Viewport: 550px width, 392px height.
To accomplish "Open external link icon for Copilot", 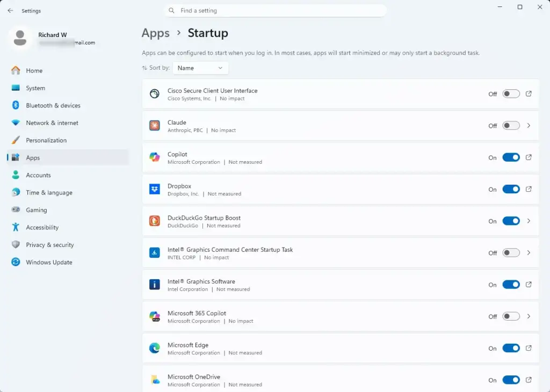I will pyautogui.click(x=529, y=157).
